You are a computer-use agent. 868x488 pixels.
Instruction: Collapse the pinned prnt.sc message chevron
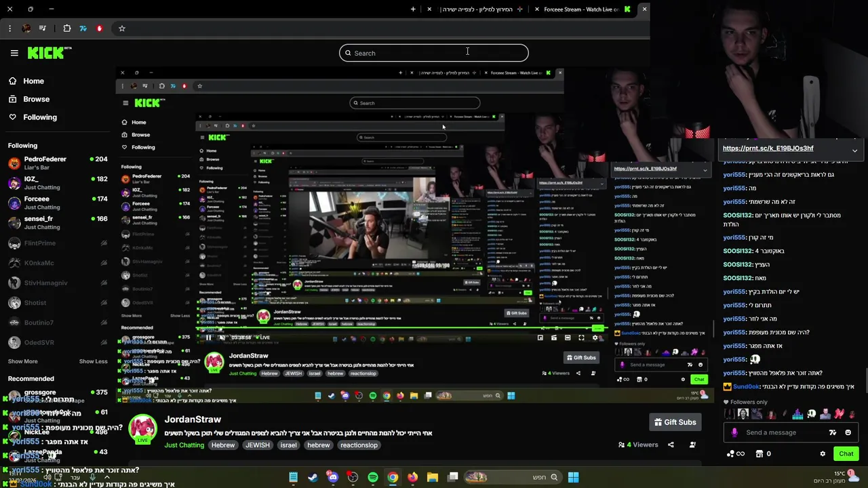[x=854, y=150]
